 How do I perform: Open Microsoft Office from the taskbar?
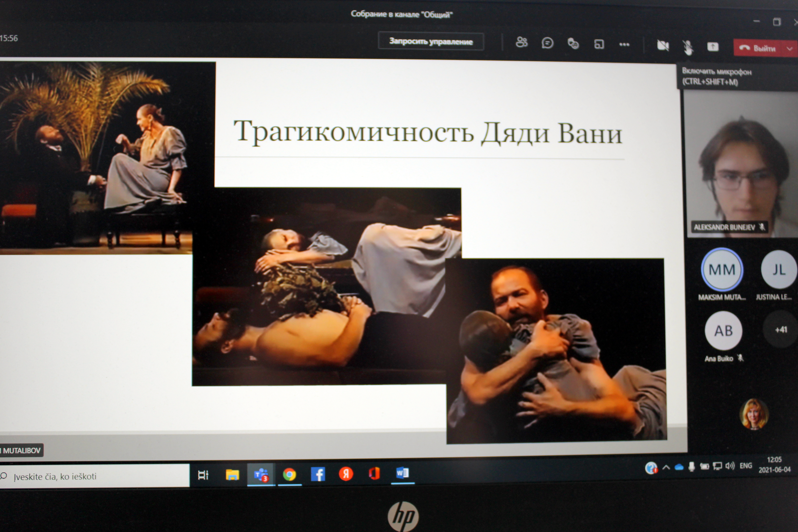click(x=374, y=473)
